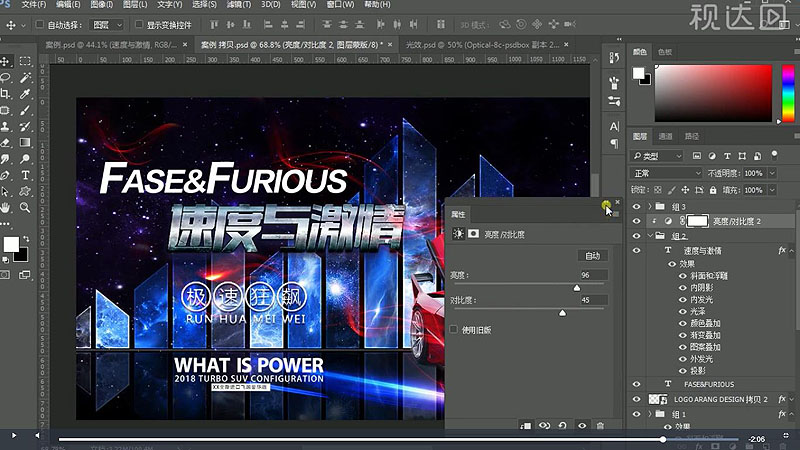The image size is (800, 450).
Task: Click the video player play button
Action: click(14, 435)
